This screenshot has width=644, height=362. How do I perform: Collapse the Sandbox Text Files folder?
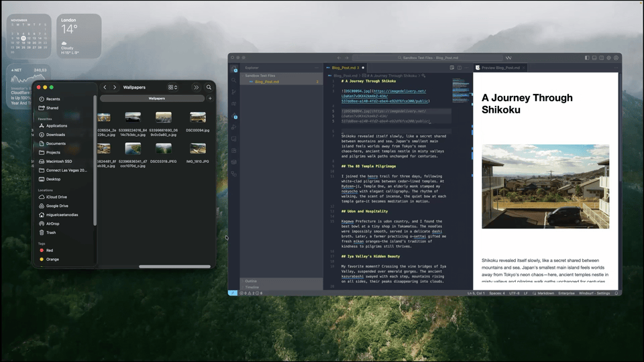[281, 76]
